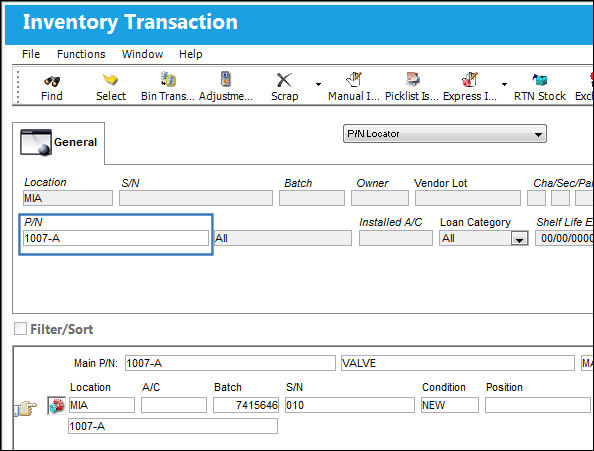The width and height of the screenshot is (594, 451).
Task: Click the General tab icon
Action: [x=36, y=142]
